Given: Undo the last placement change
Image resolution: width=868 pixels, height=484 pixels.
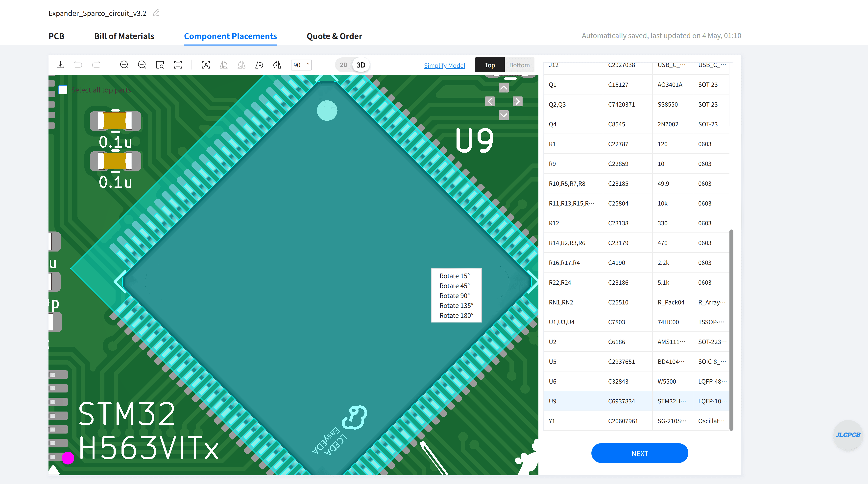Looking at the screenshot, I should [78, 65].
